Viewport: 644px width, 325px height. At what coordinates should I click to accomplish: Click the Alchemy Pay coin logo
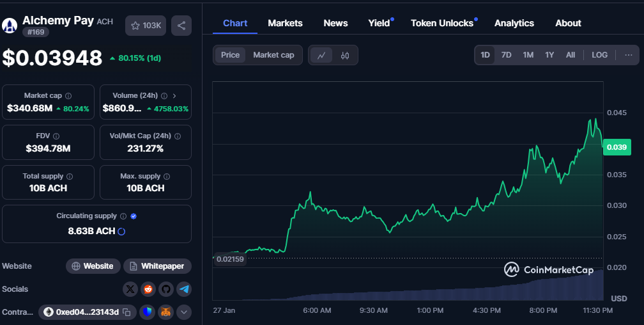[x=10, y=26]
